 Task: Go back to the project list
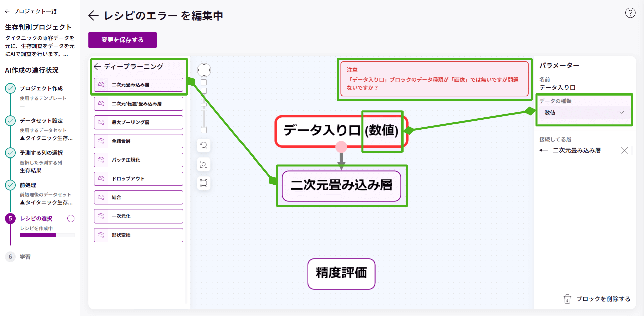point(31,11)
